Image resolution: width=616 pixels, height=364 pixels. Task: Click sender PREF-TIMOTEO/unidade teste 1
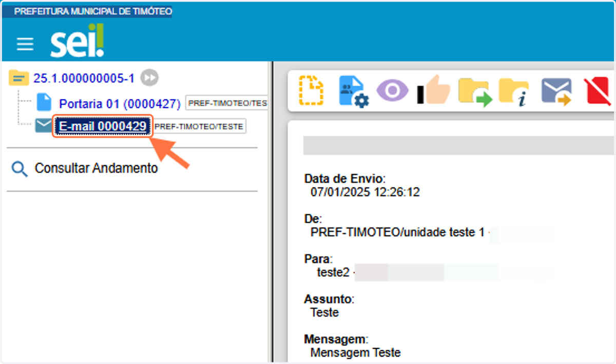point(397,232)
